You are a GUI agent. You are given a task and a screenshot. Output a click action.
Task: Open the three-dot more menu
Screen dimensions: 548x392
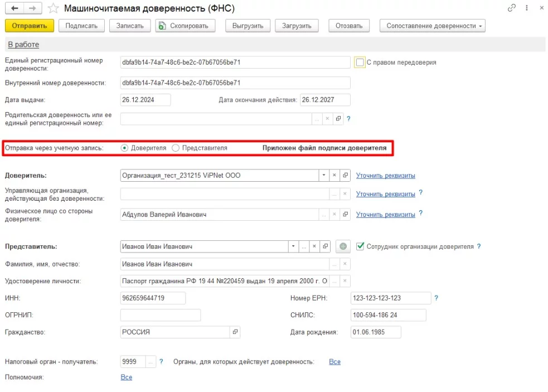point(526,8)
